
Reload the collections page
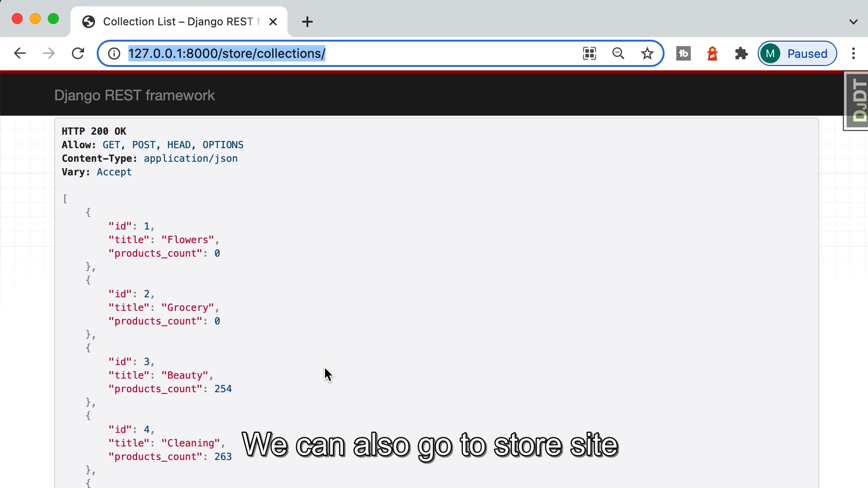(x=78, y=53)
